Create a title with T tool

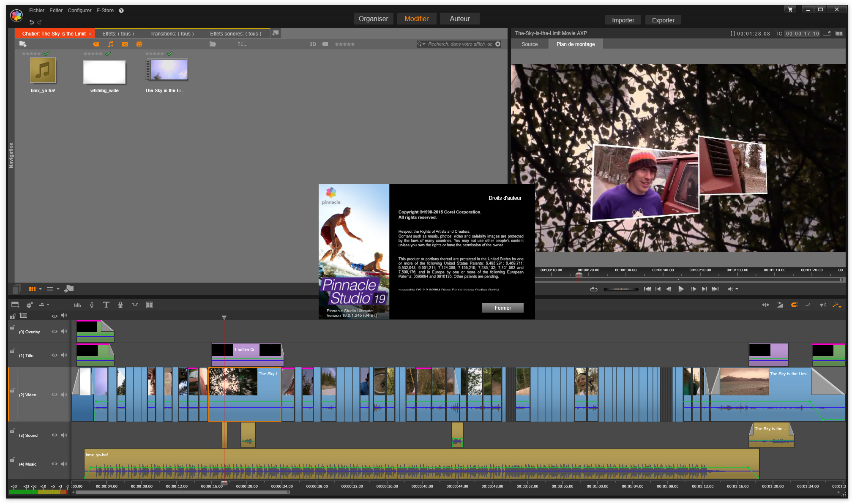pyautogui.click(x=106, y=305)
